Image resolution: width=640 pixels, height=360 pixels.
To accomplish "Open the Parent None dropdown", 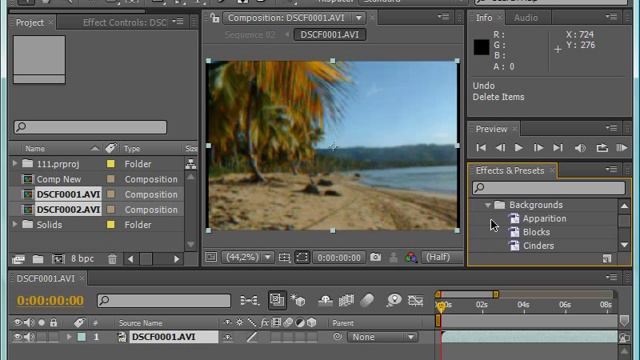I will click(382, 337).
